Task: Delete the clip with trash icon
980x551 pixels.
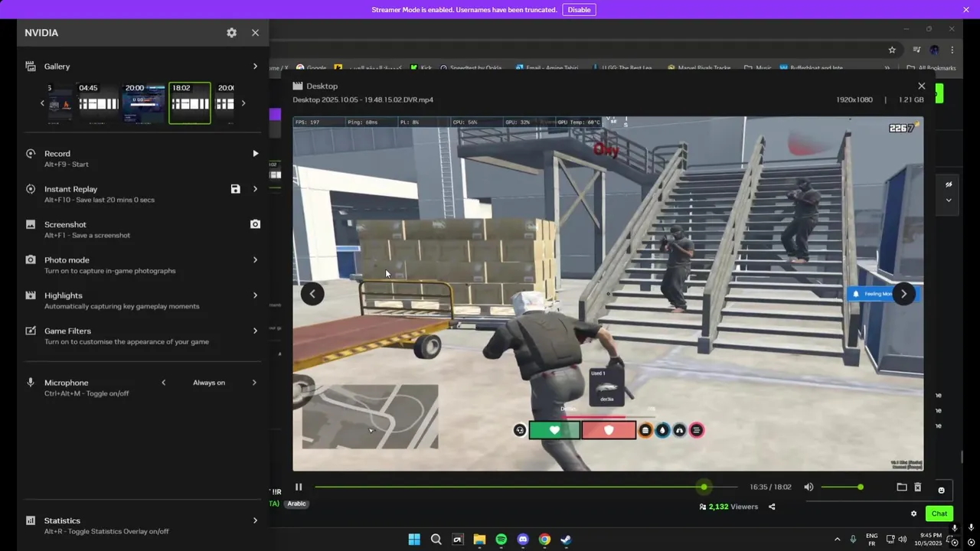Action: click(x=917, y=487)
